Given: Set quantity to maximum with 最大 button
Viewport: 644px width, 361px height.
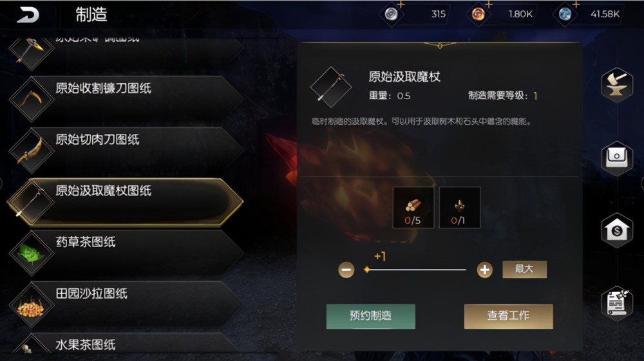Looking at the screenshot, I should pos(524,269).
